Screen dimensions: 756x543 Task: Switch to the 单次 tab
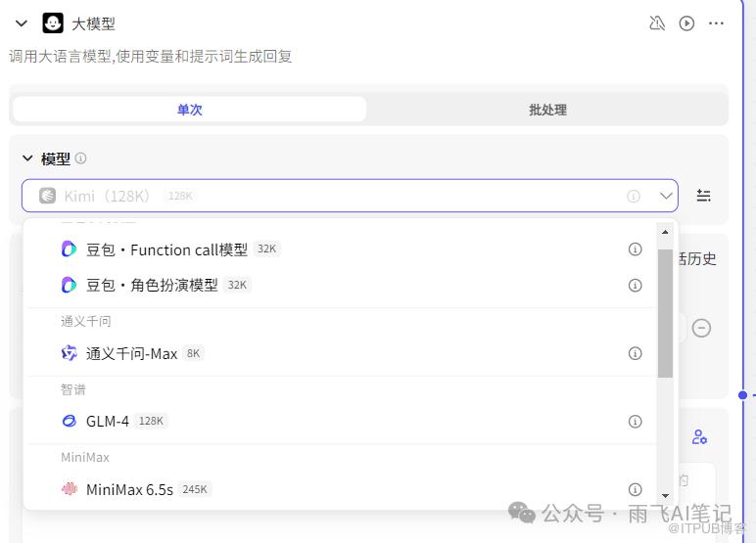pyautogui.click(x=189, y=110)
